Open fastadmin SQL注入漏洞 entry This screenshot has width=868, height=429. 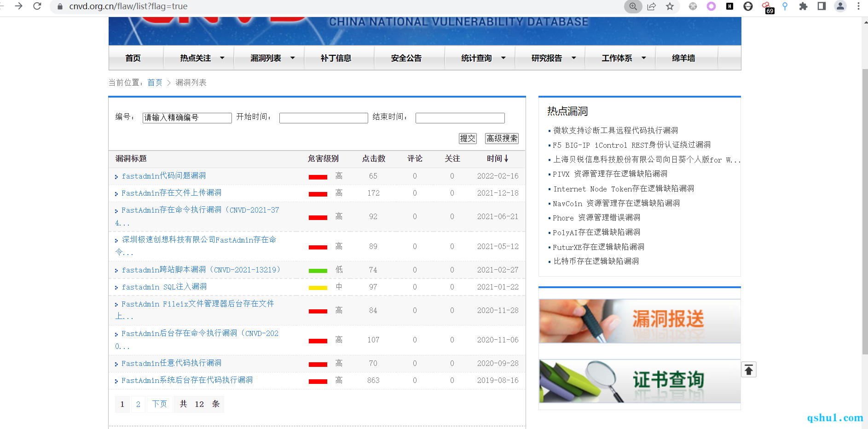[x=164, y=287]
